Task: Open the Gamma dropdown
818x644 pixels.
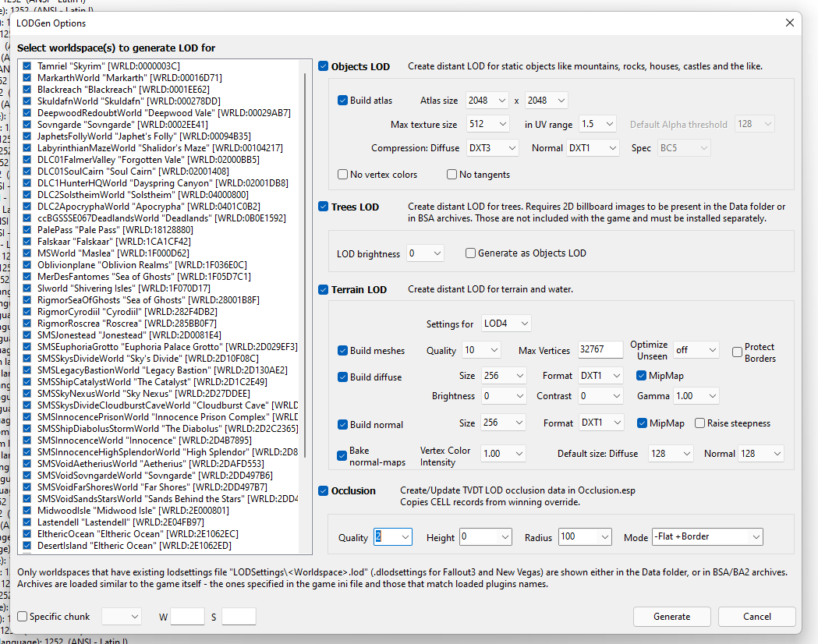Action: [696, 396]
